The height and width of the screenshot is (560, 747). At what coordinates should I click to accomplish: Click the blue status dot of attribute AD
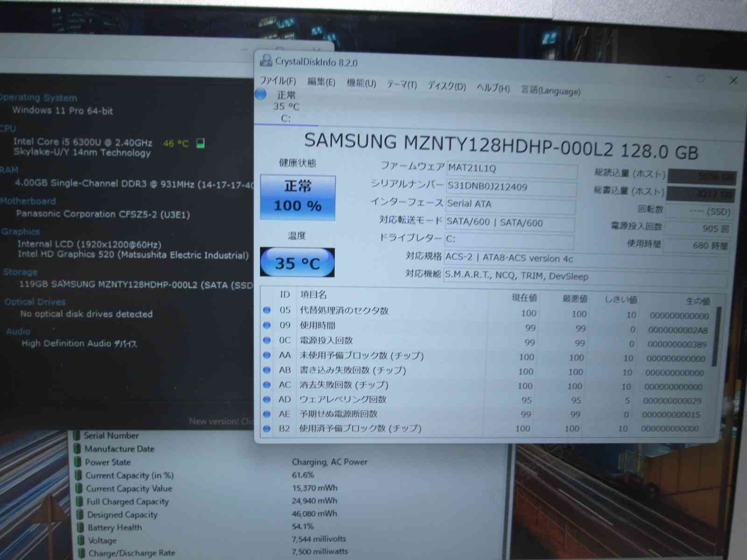point(267,399)
